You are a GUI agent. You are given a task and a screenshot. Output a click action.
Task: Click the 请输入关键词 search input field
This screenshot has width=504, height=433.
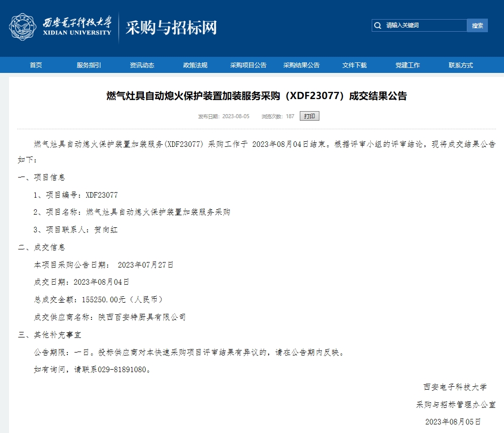click(x=419, y=25)
